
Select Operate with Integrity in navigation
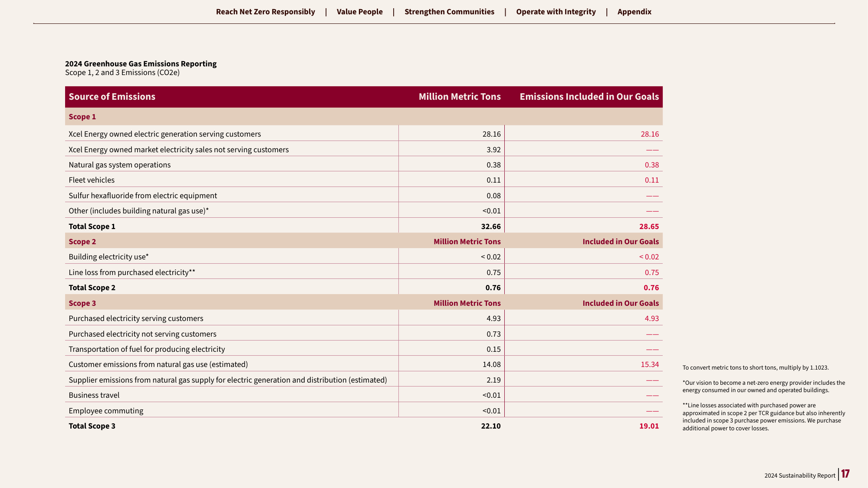pyautogui.click(x=556, y=12)
